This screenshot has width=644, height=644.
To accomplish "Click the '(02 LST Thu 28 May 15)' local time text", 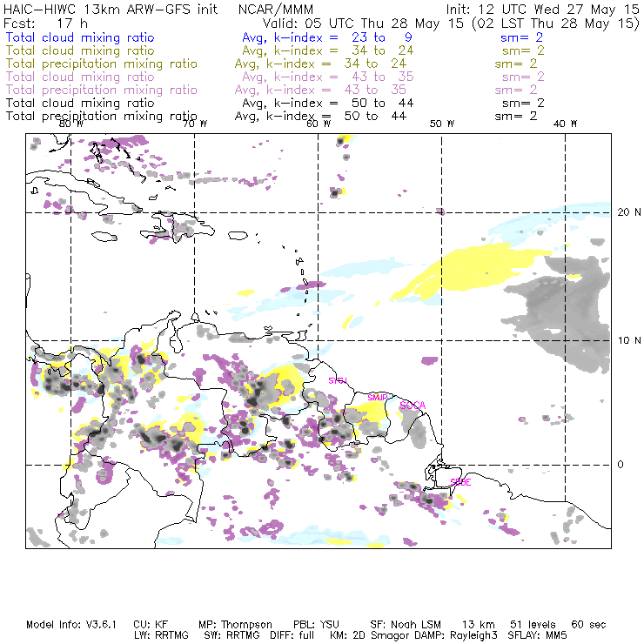I will coord(555,23).
